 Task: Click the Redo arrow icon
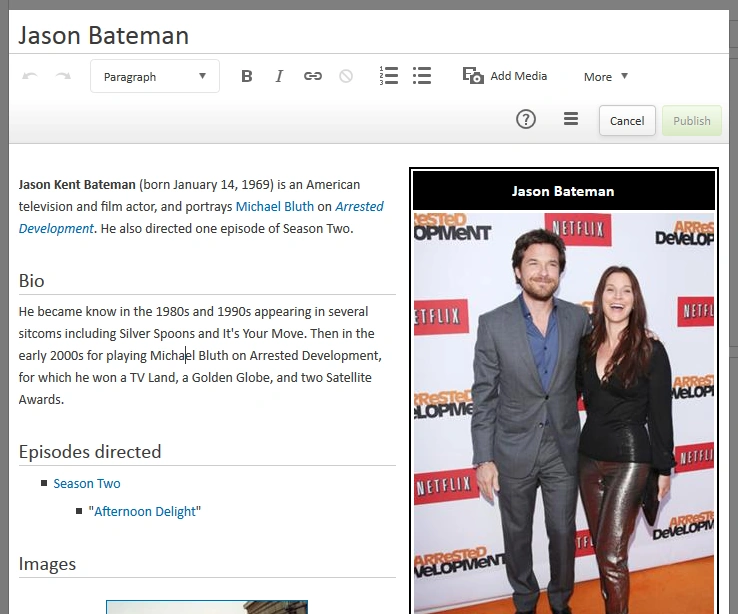pos(63,76)
